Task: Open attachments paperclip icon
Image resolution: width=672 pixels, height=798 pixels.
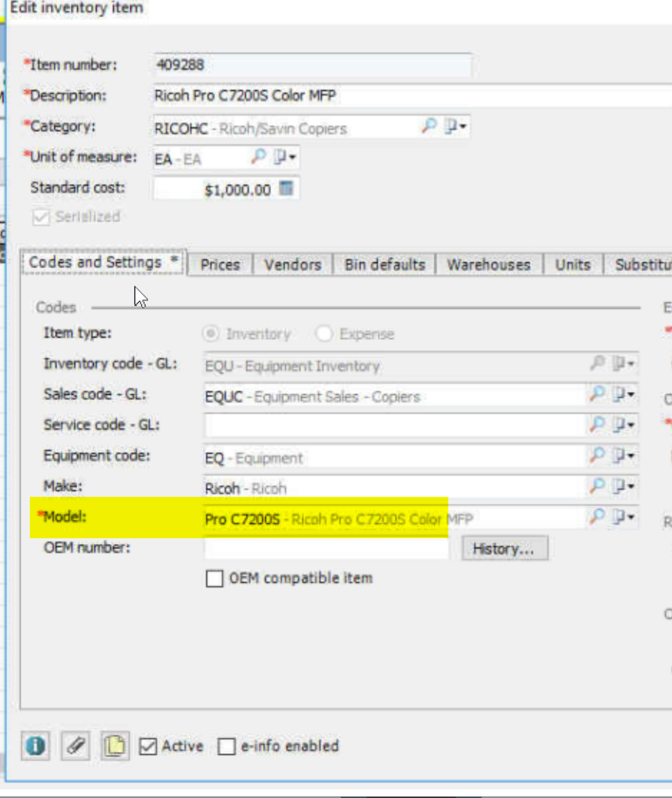Action: (x=75, y=746)
